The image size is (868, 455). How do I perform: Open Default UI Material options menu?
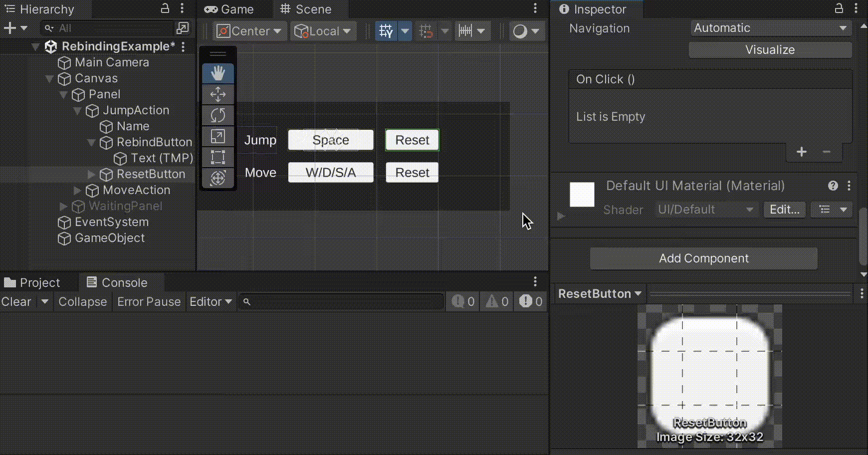[x=849, y=186]
